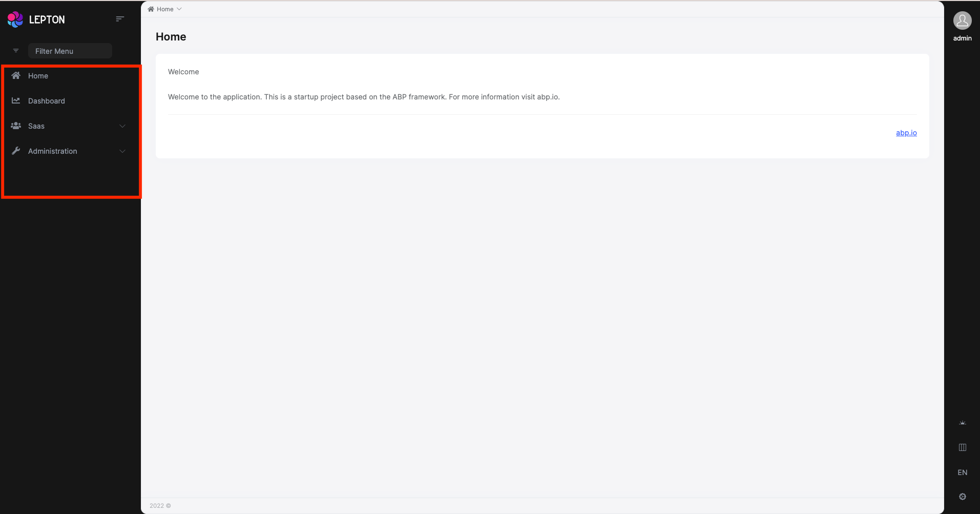Open the Saas menu item
980x514 pixels.
pos(71,126)
